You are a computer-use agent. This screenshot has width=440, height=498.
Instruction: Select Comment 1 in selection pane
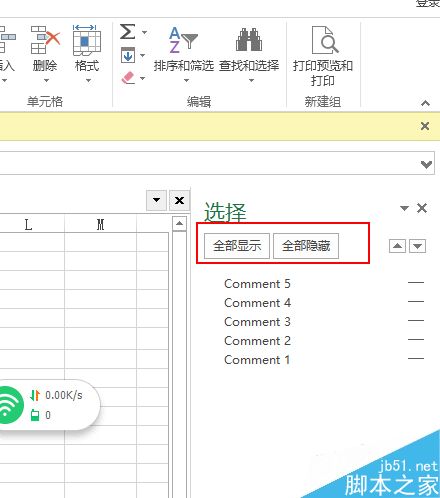click(x=257, y=360)
